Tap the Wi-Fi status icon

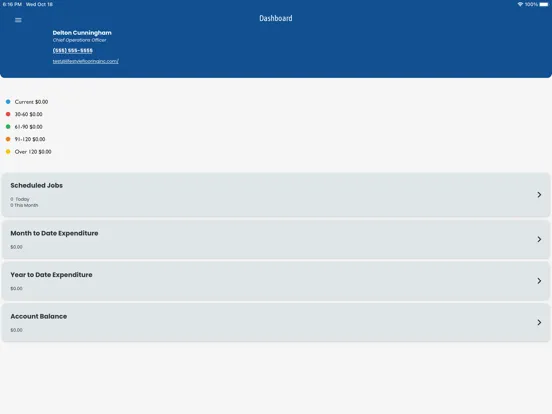click(520, 4)
